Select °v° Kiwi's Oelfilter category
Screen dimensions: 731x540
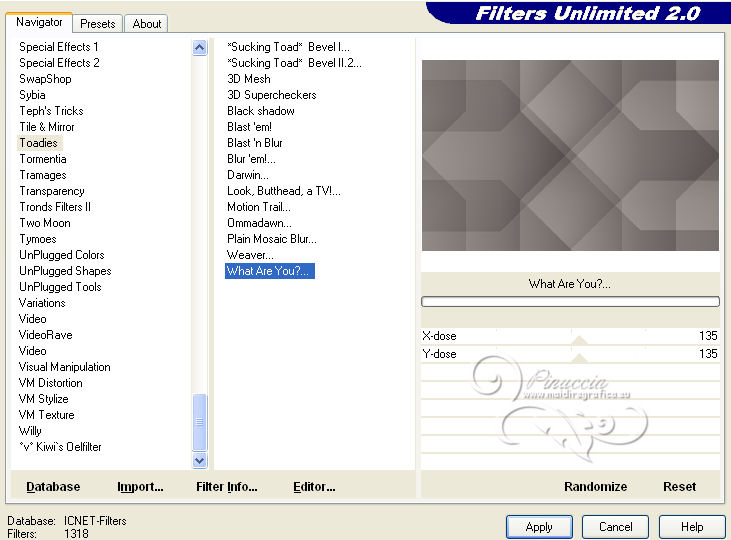[x=60, y=447]
